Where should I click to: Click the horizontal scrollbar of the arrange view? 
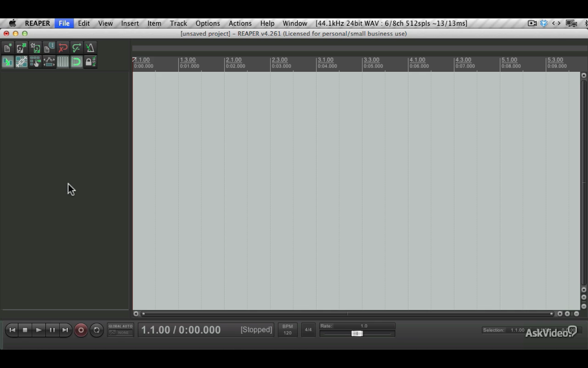pos(347,314)
